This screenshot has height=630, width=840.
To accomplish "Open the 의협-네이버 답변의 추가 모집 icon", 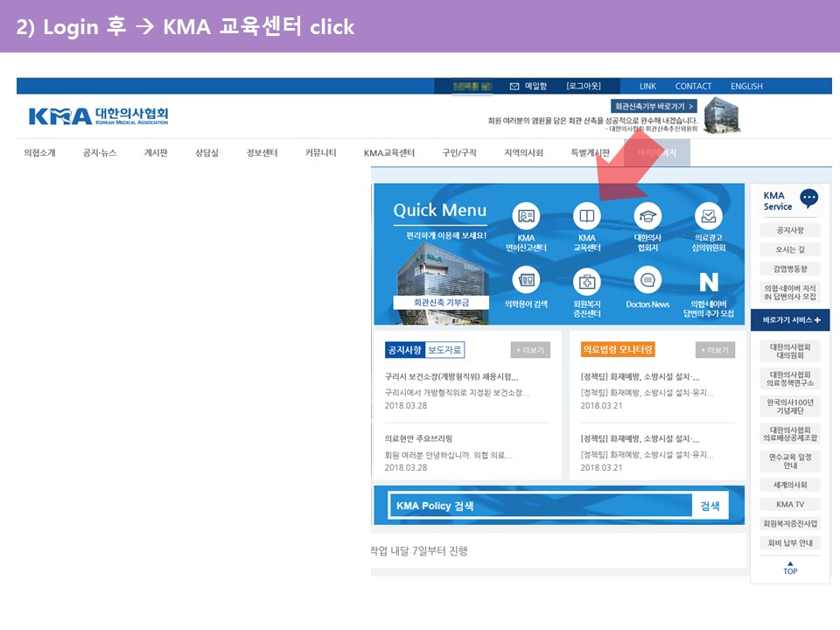I will click(708, 282).
